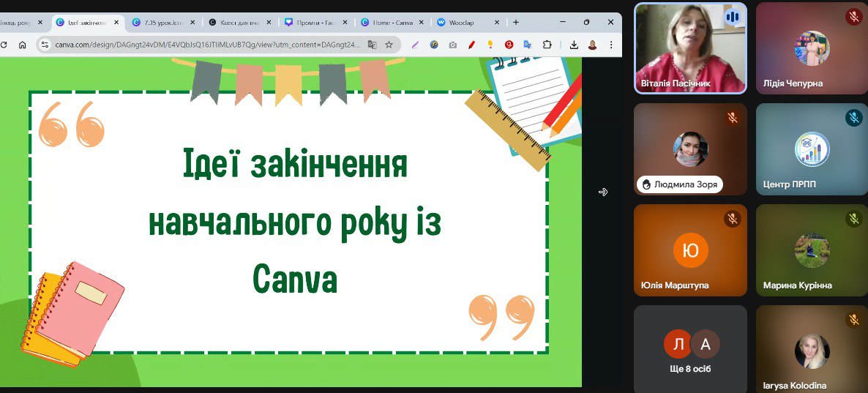
Task: Click Центр ПРПП's muted mic icon
Action: pyautogui.click(x=853, y=118)
